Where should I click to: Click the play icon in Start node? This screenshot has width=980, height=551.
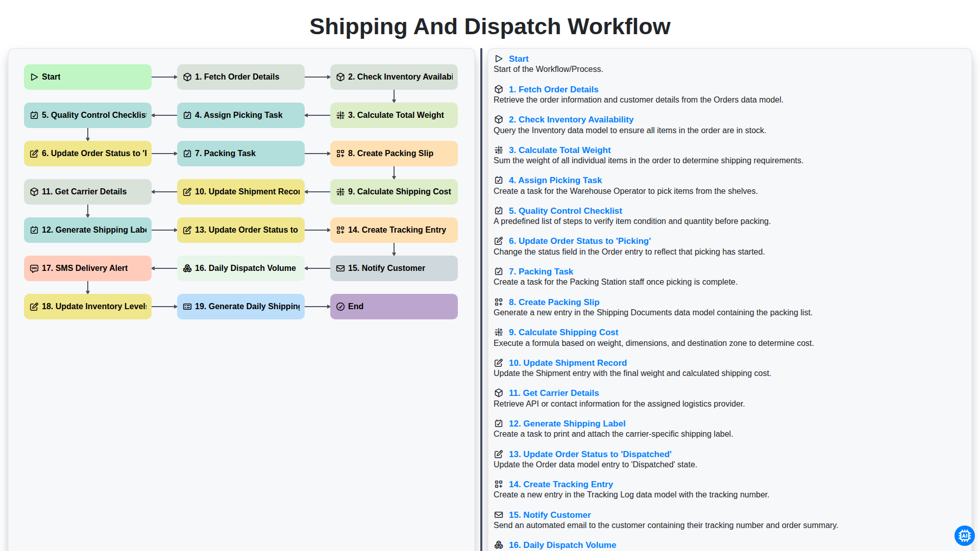pos(34,77)
